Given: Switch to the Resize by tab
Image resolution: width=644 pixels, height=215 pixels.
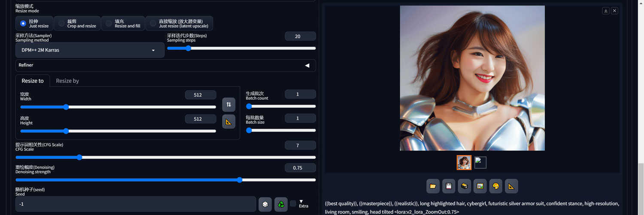Looking at the screenshot, I should point(67,81).
